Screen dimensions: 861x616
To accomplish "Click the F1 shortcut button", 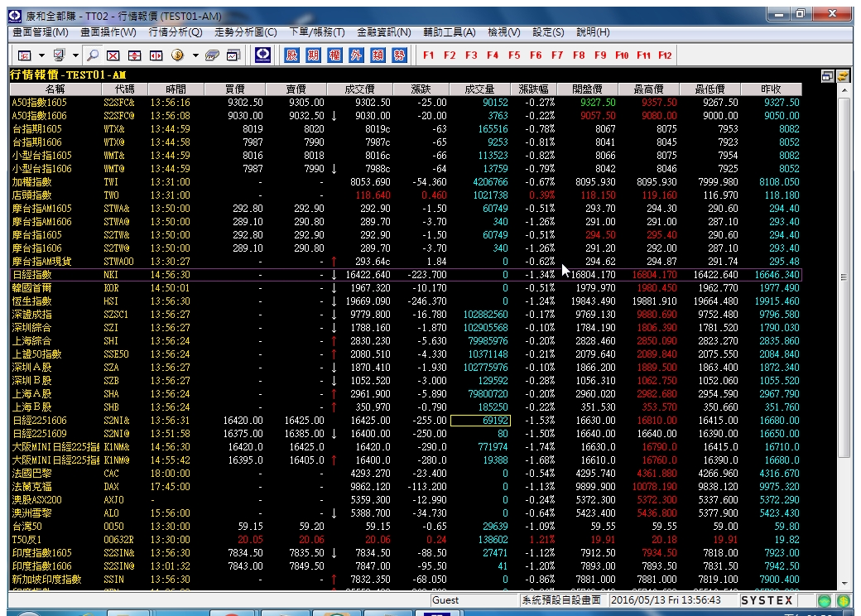I will click(428, 55).
